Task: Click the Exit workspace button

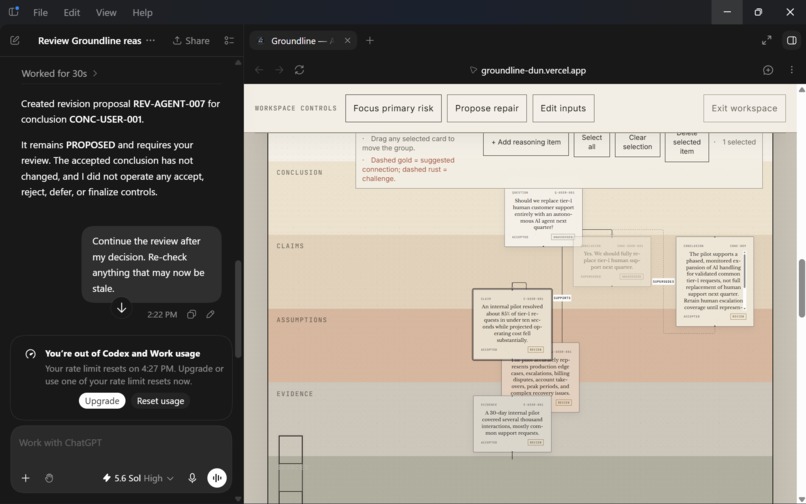Action: coord(744,109)
